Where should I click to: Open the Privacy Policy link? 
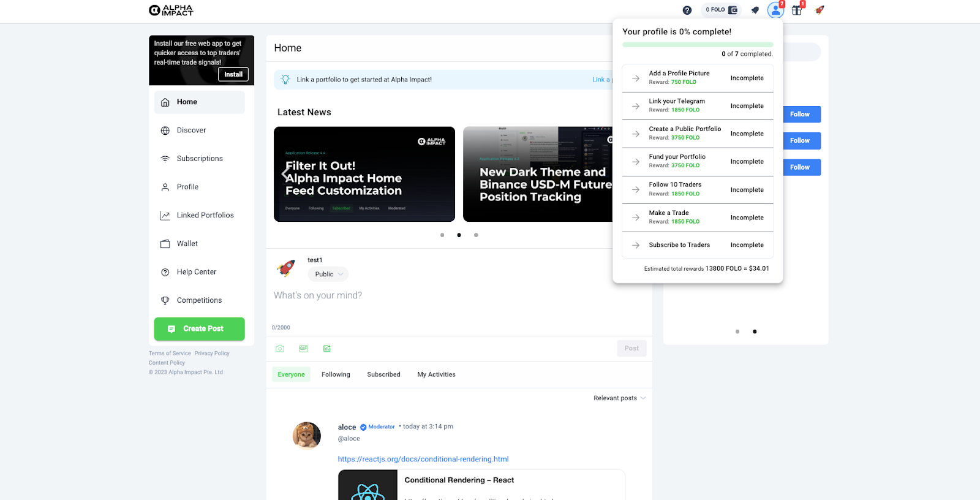click(x=212, y=354)
